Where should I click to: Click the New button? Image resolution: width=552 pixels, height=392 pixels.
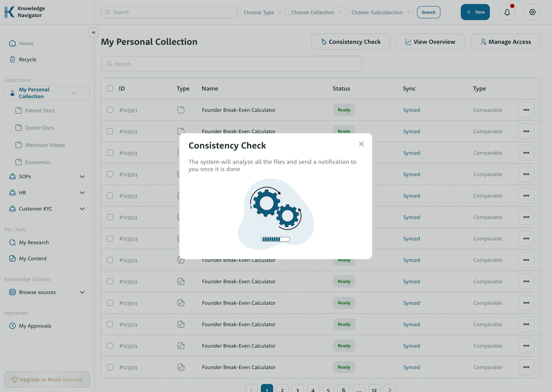475,12
